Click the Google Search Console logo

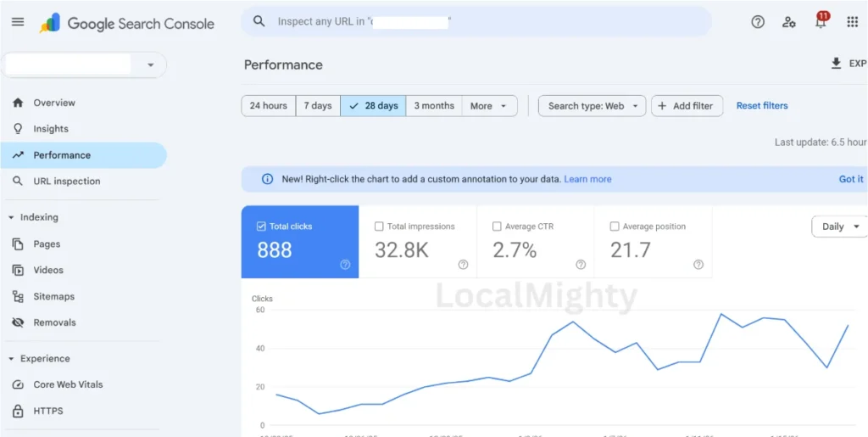(127, 23)
